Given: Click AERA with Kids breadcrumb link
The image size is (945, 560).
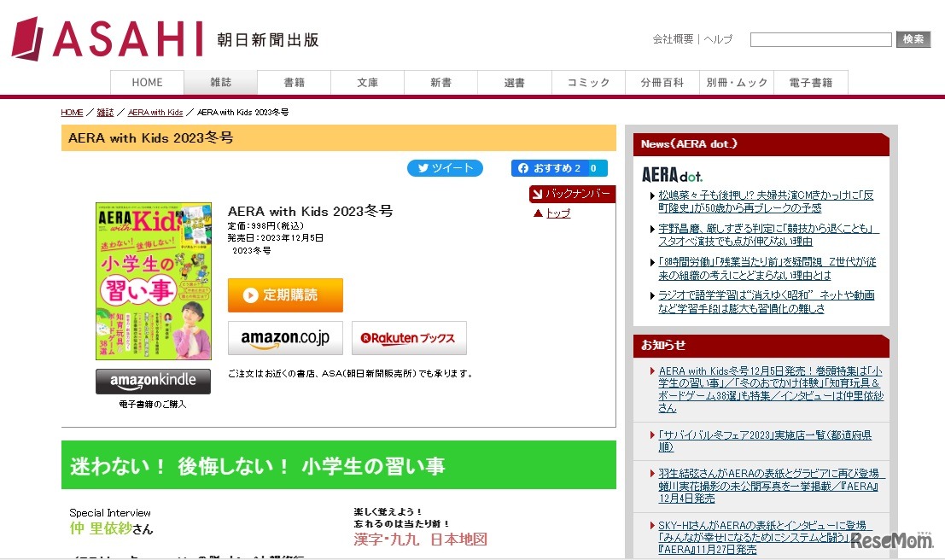Looking at the screenshot, I should [155, 113].
